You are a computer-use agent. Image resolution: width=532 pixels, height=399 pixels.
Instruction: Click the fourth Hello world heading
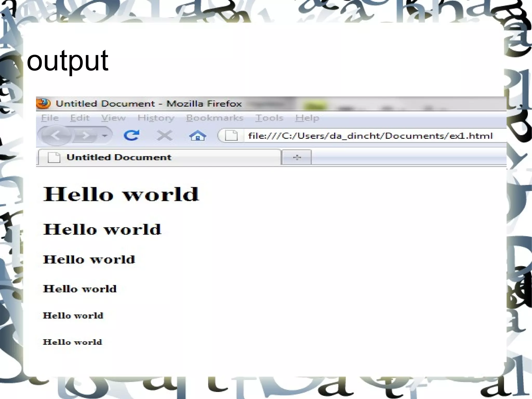[80, 289]
